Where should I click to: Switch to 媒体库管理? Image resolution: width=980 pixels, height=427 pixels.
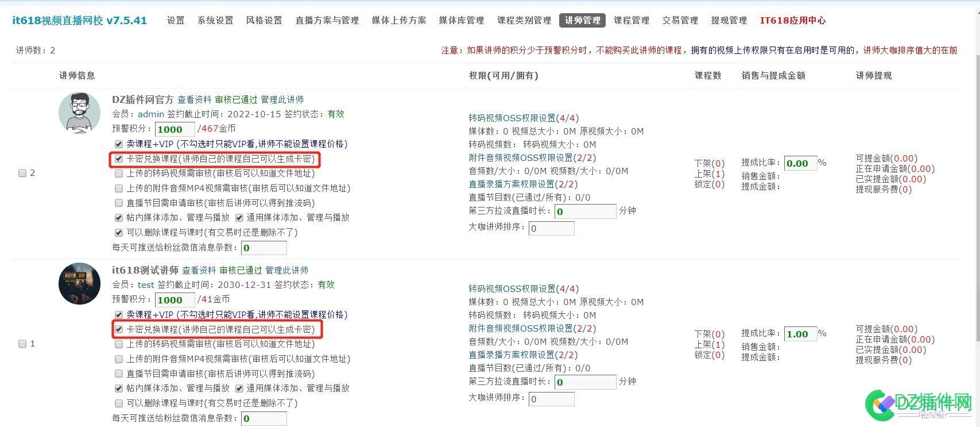(x=462, y=20)
